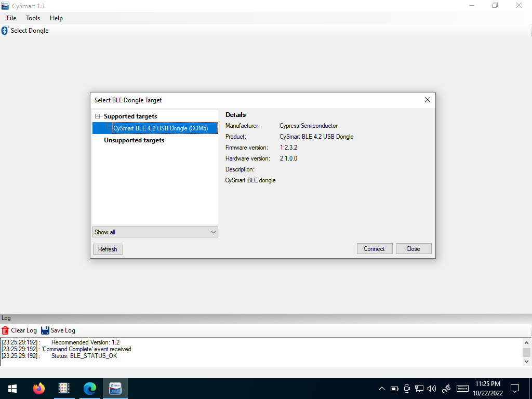
Task: Click the Details heading
Action: tap(235, 115)
